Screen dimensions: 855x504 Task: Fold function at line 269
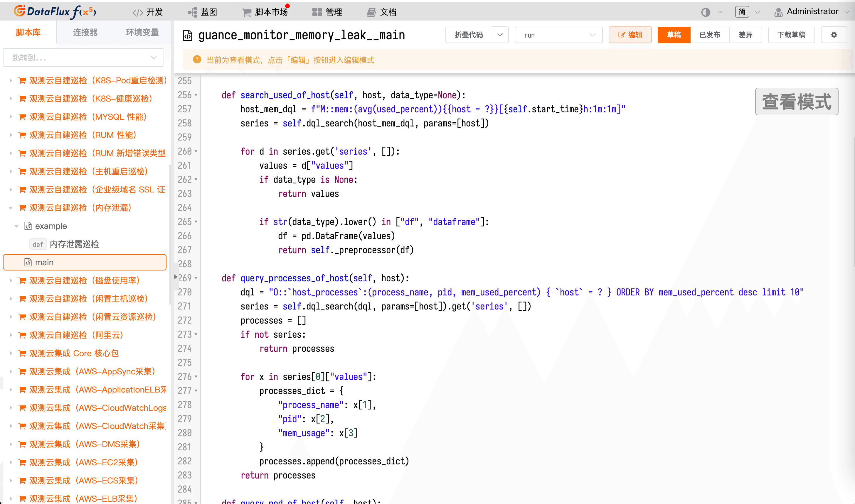196,278
